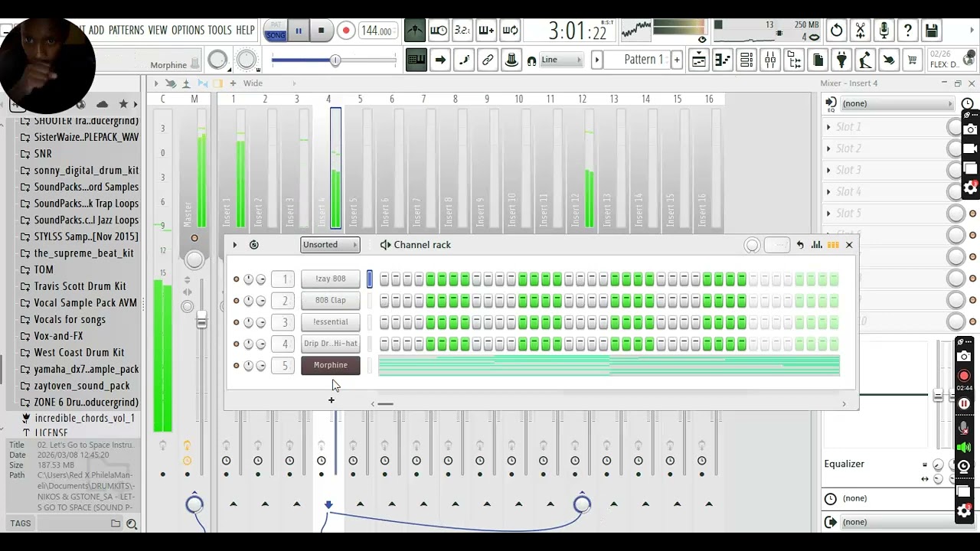Click the magnet snap icon
The image size is (980, 551).
[531, 60]
